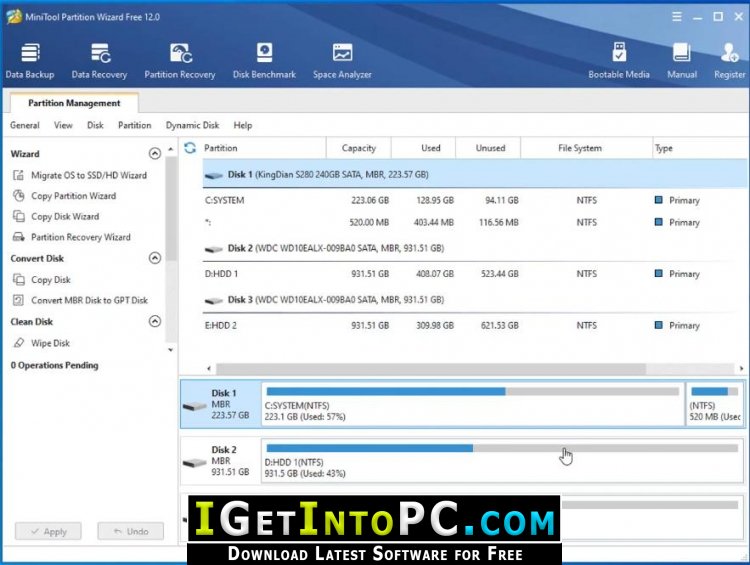Click Convert MBR Disk to GPT Disk icon
Screen dimensions: 750x565
(18, 300)
